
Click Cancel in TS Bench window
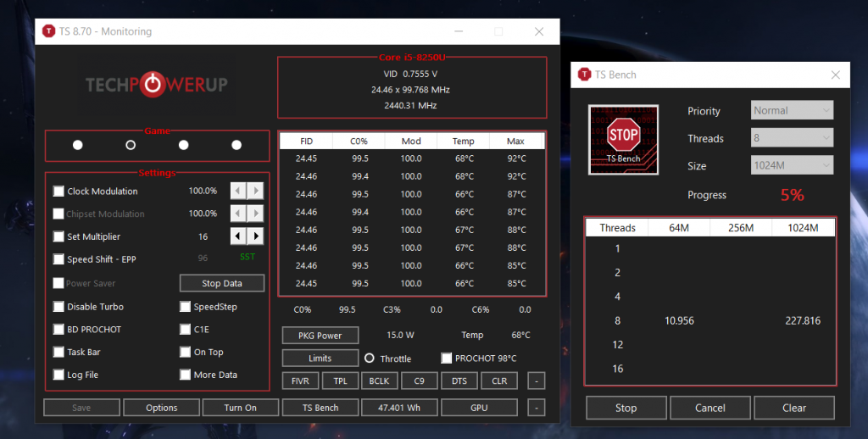pos(710,408)
